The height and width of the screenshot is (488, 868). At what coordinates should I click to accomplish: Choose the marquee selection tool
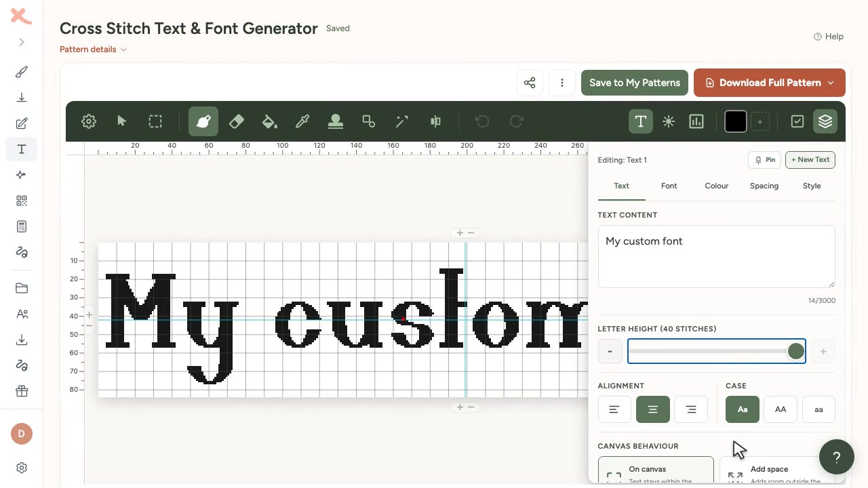coord(155,121)
